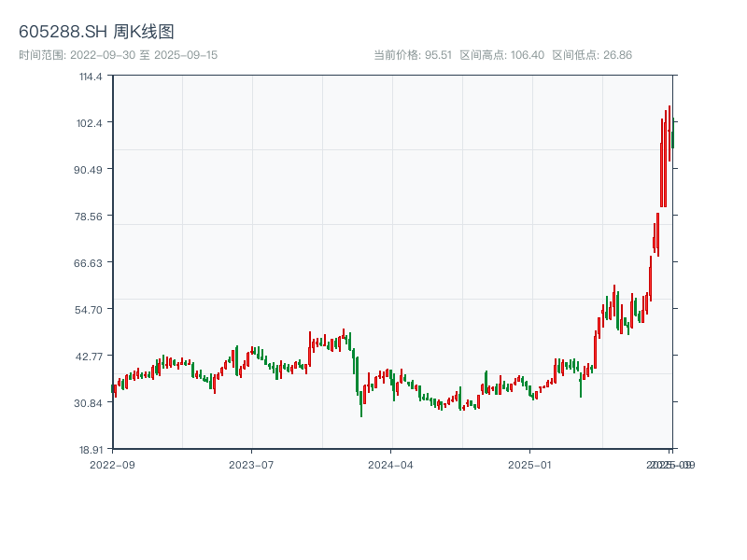Click the 时间范围 date range text

click(119, 55)
